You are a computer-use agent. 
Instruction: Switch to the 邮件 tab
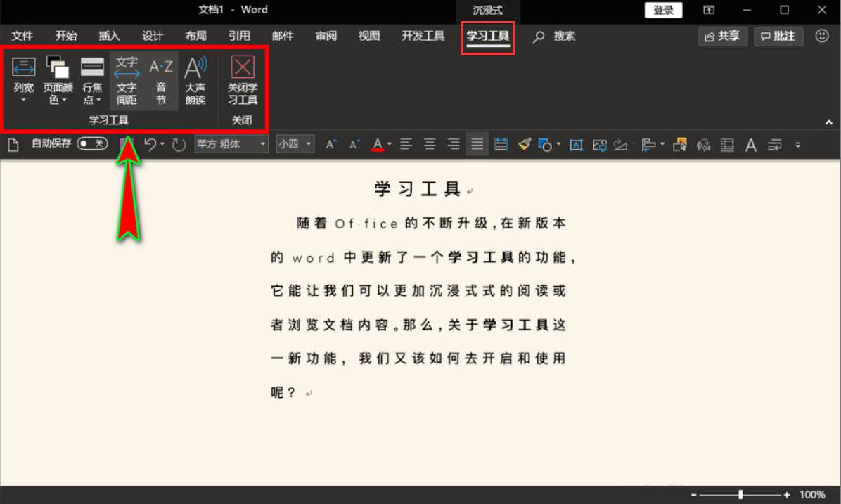point(283,36)
